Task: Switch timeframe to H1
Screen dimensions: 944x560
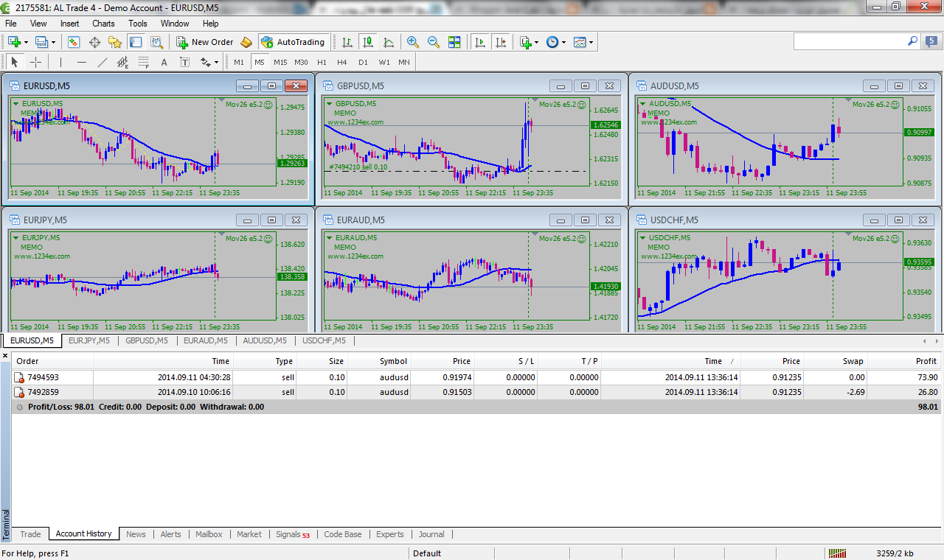Action: click(x=322, y=62)
